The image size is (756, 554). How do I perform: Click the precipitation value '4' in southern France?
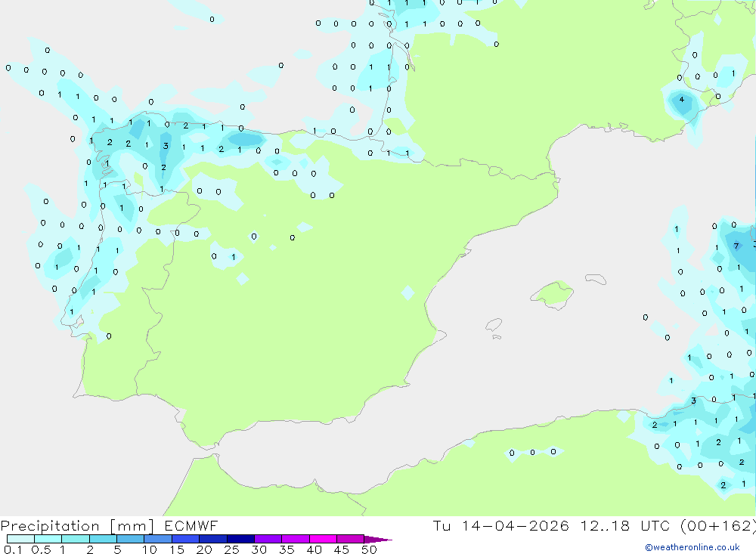tap(681, 99)
